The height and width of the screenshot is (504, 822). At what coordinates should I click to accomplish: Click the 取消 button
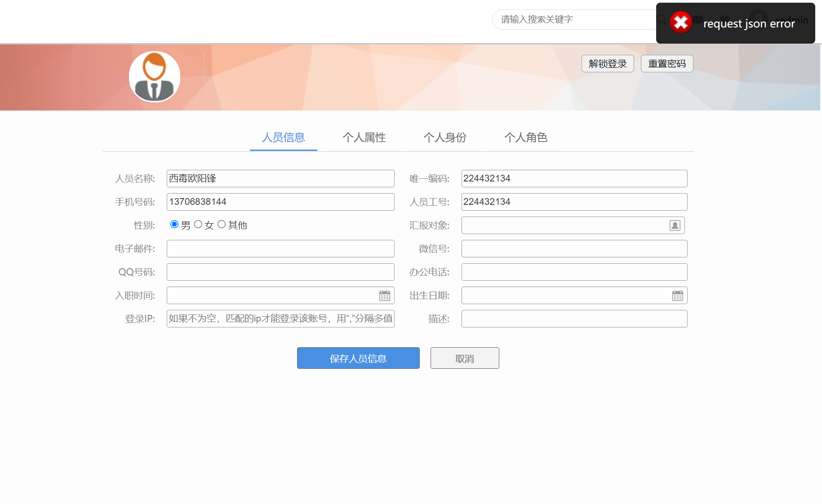[465, 358]
